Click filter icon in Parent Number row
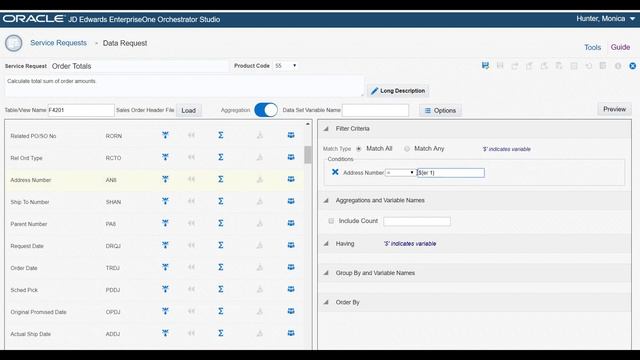 pyautogui.click(x=165, y=223)
